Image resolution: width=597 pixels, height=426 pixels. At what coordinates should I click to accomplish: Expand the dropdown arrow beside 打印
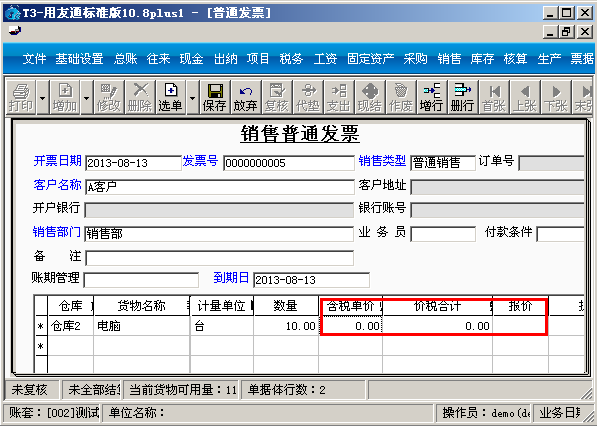[x=43, y=97]
